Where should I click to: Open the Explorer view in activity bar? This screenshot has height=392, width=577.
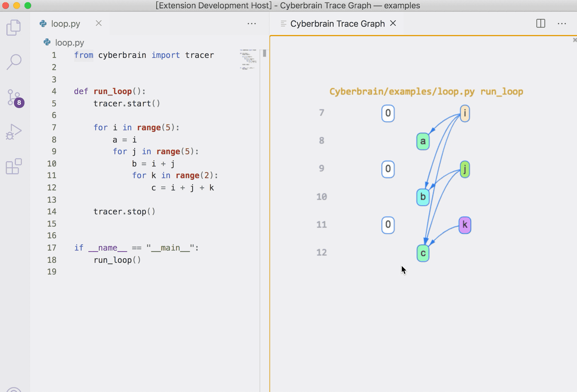pyautogui.click(x=13, y=27)
